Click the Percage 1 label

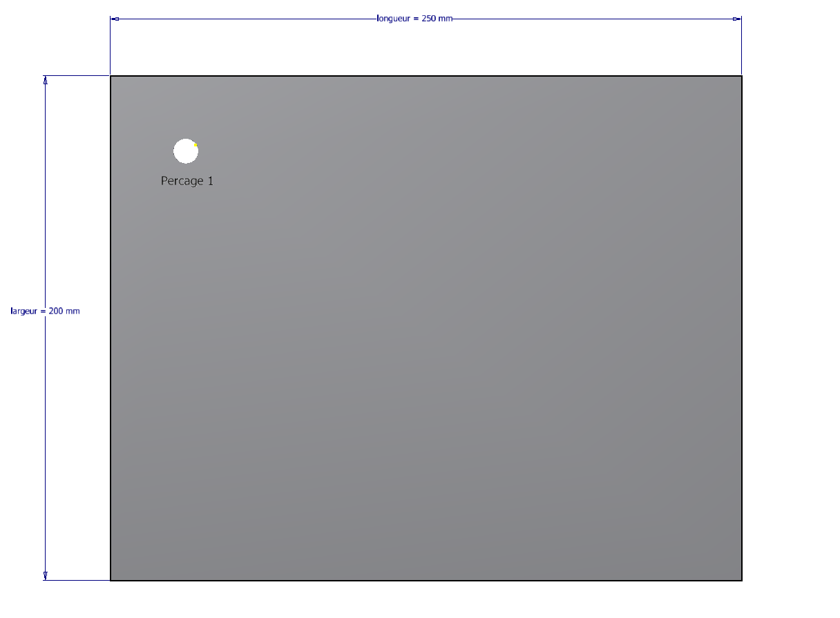pos(187,181)
